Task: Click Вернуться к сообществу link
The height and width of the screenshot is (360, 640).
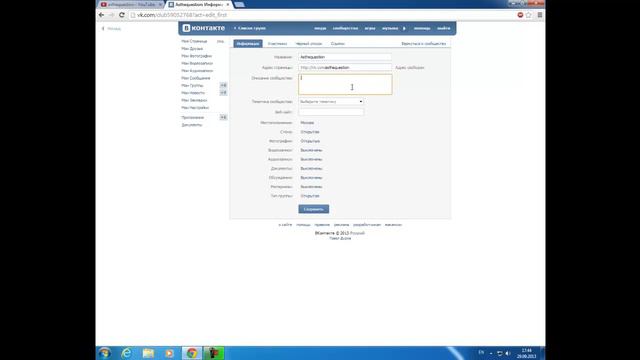Action: pos(423,44)
